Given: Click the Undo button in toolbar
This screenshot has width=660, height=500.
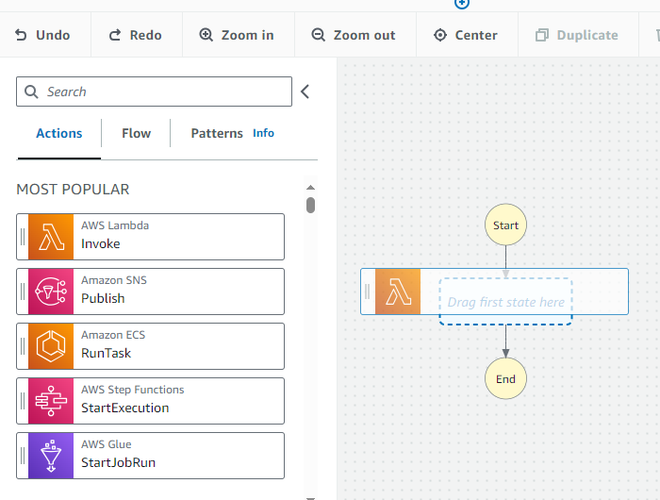Looking at the screenshot, I should click(42, 35).
